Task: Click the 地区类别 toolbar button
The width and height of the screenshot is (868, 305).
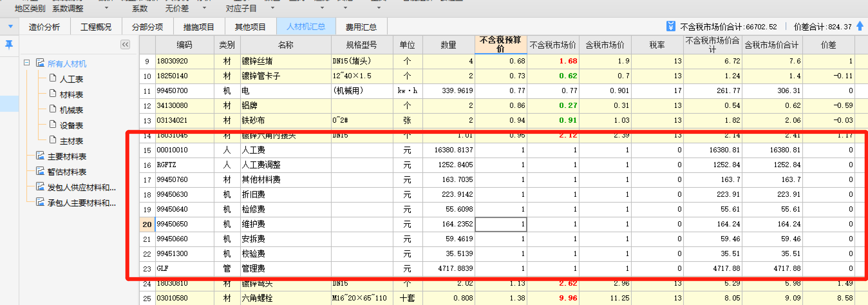Action: point(30,8)
